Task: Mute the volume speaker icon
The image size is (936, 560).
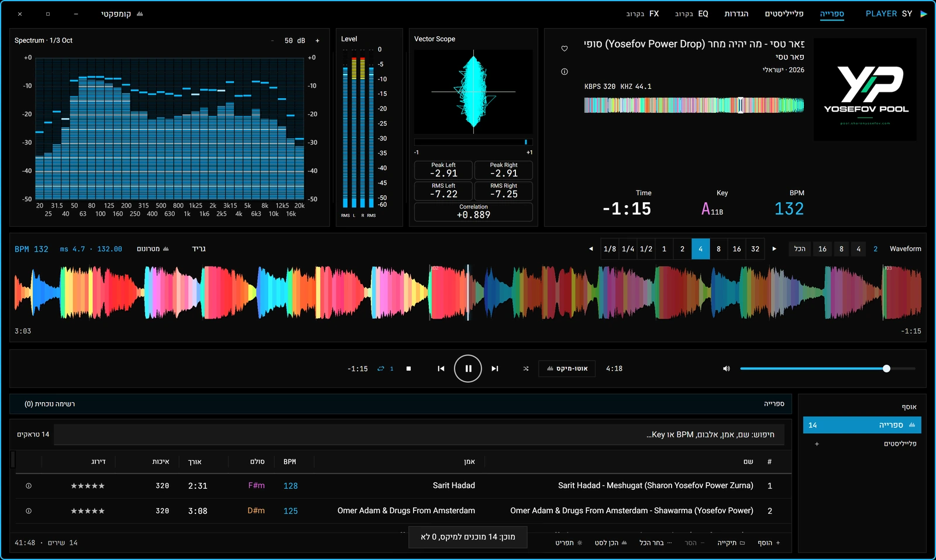Action: [x=727, y=369]
